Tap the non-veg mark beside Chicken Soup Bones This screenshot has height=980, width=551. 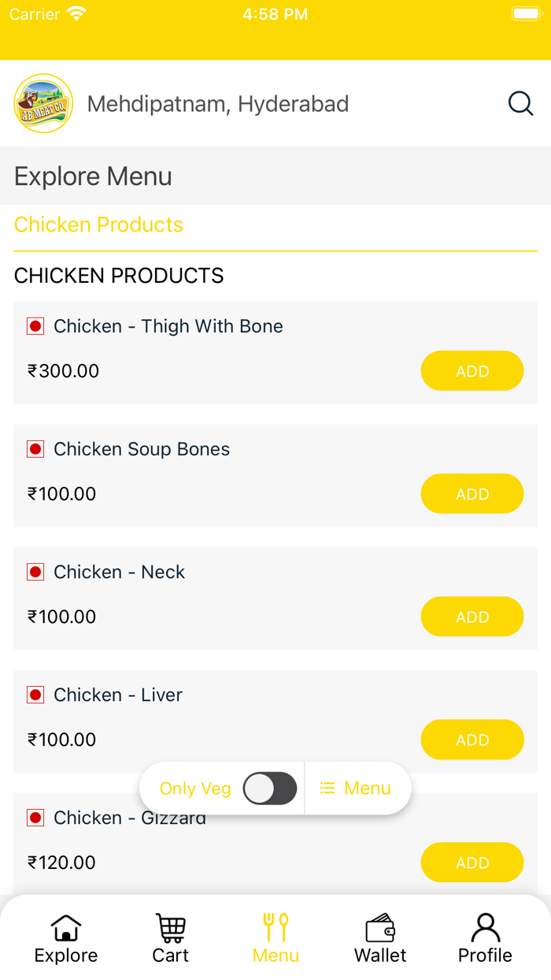pyautogui.click(x=35, y=449)
